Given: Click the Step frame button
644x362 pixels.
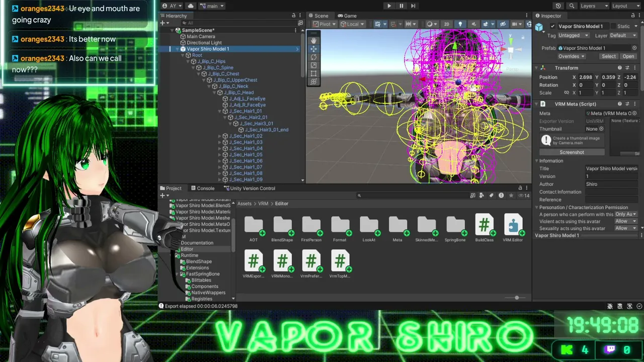Looking at the screenshot, I should click(x=413, y=6).
